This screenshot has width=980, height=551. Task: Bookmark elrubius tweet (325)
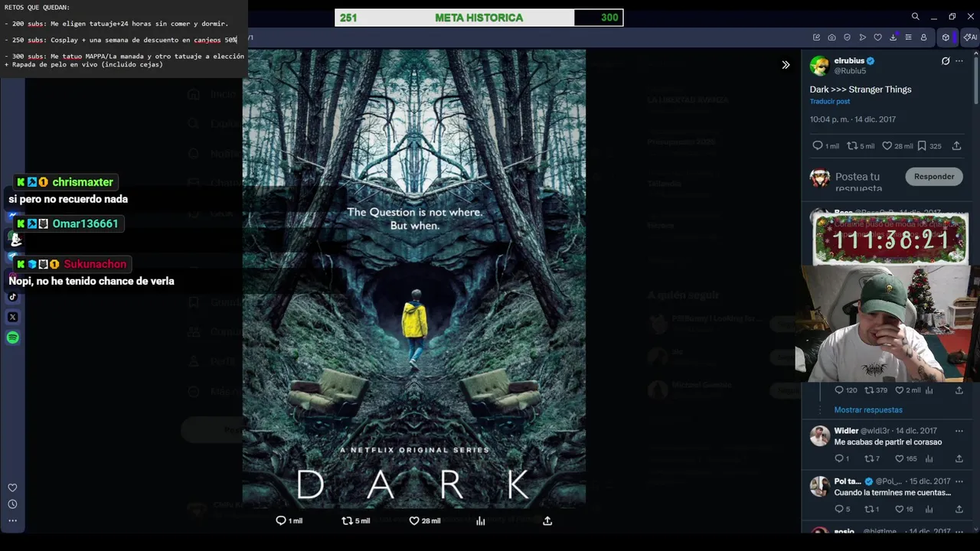click(929, 145)
